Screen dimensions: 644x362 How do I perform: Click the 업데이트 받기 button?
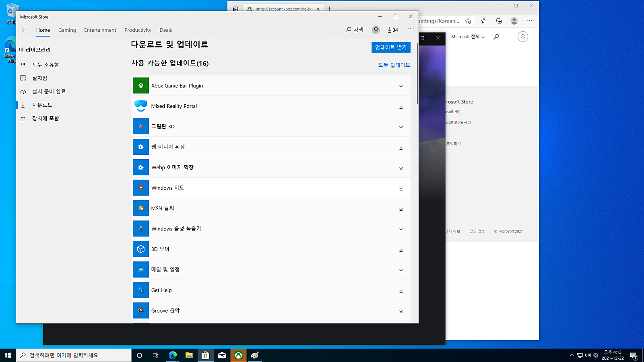[391, 47]
